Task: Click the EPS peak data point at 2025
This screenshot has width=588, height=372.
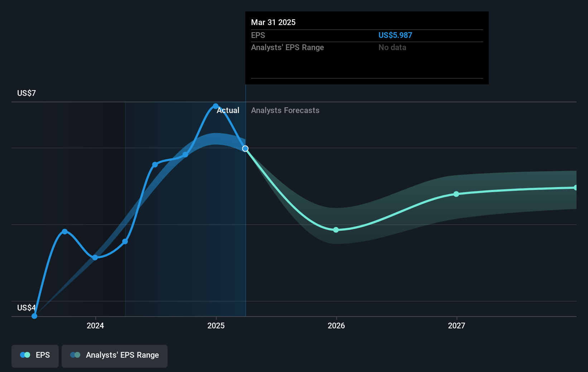Action: 216,106
